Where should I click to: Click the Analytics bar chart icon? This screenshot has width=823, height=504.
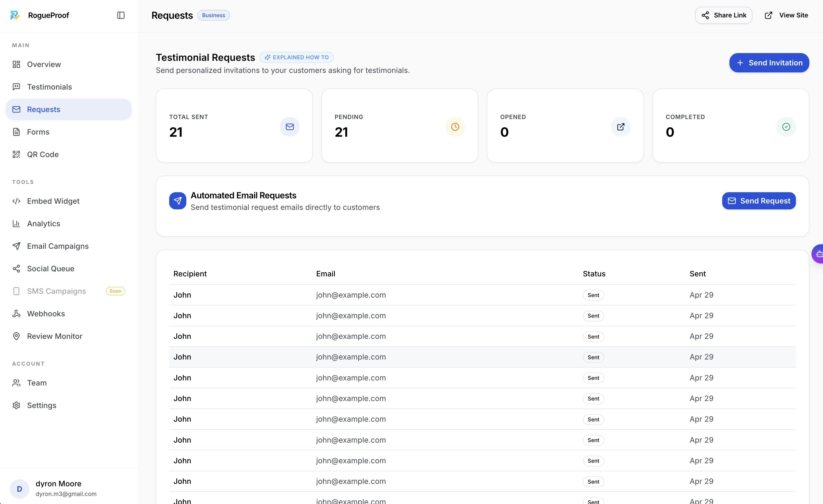(x=16, y=223)
